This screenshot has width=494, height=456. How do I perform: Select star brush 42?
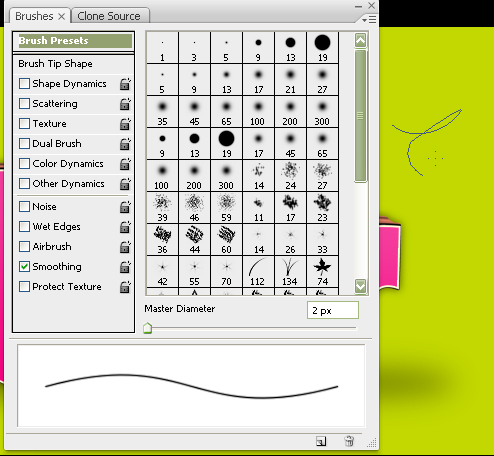click(162, 272)
